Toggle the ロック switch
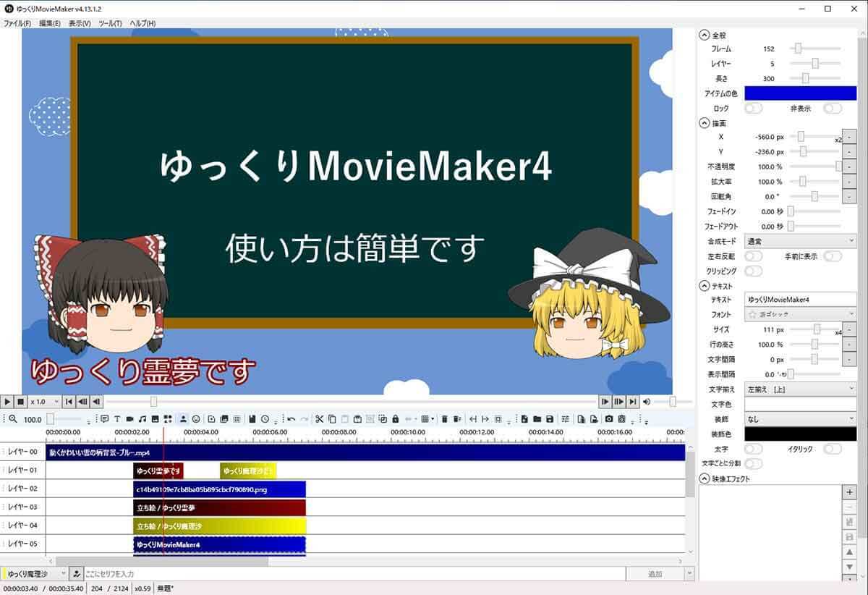This screenshot has width=868, height=595. point(754,109)
